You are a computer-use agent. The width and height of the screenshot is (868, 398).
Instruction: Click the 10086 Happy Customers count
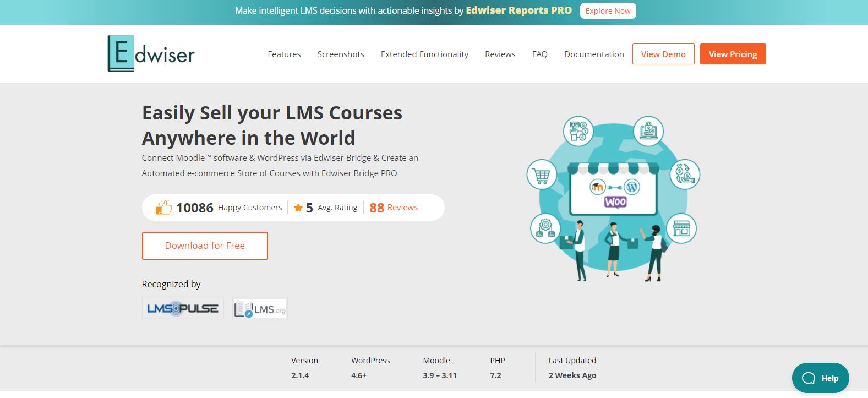point(229,208)
